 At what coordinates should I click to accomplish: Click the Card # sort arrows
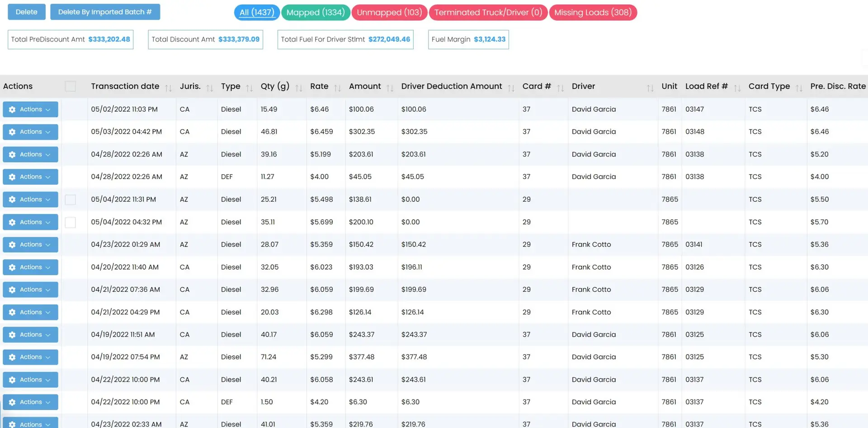560,88
